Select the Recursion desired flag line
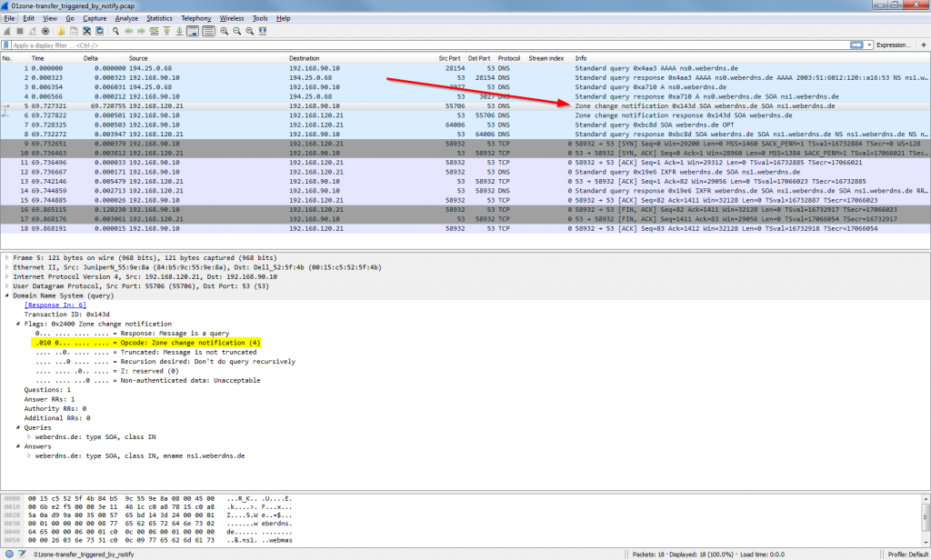This screenshot has width=931, height=560. [x=165, y=362]
